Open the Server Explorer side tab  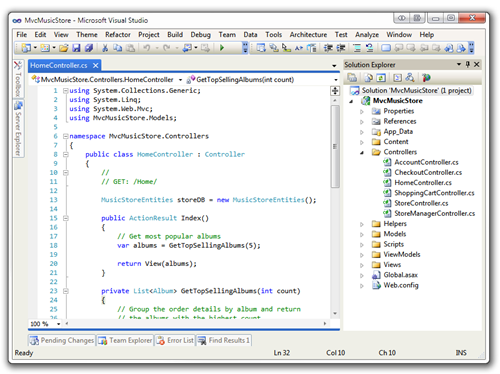tap(18, 129)
